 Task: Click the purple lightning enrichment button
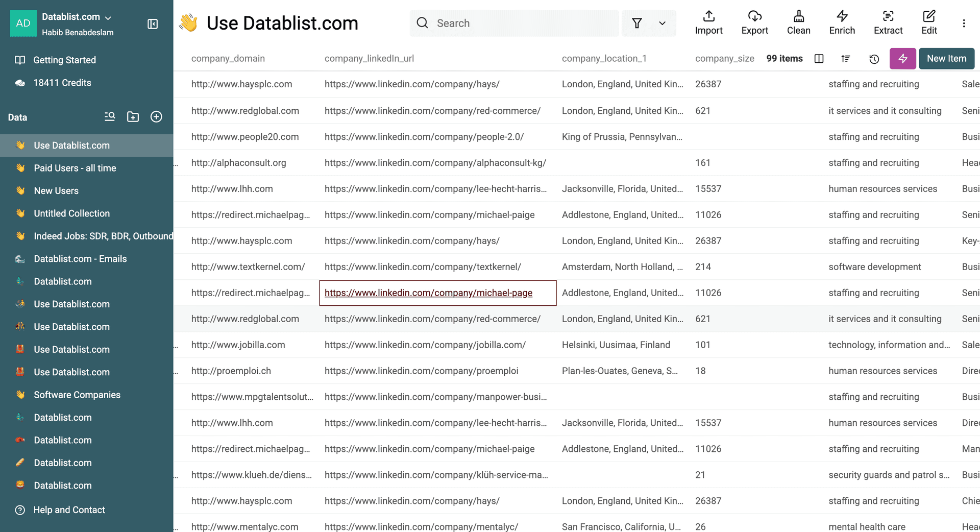pyautogui.click(x=902, y=59)
